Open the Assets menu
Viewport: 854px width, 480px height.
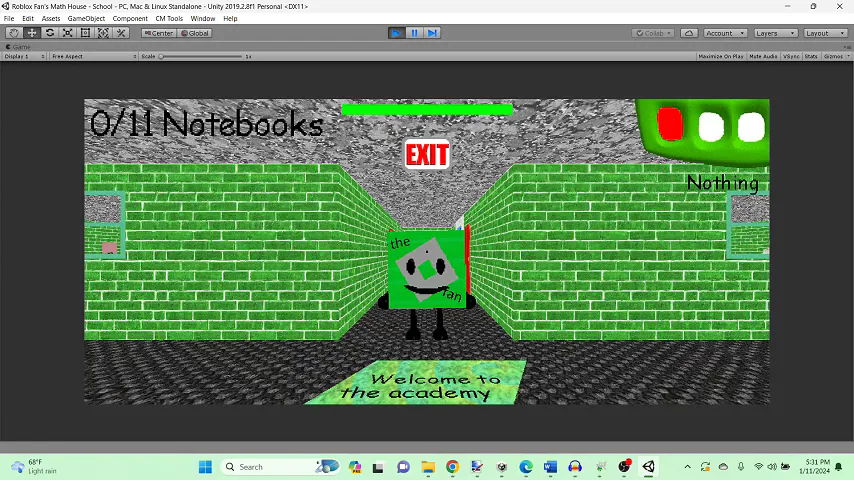(51, 19)
